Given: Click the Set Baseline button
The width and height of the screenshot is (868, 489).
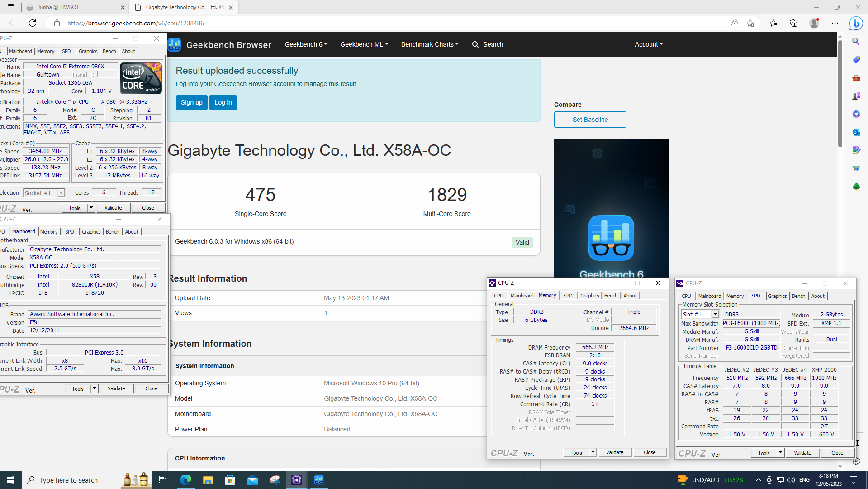Looking at the screenshot, I should (x=590, y=120).
